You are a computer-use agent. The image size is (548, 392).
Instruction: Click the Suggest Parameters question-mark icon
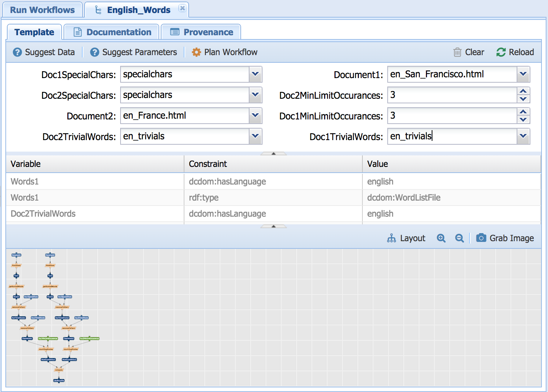click(x=95, y=52)
